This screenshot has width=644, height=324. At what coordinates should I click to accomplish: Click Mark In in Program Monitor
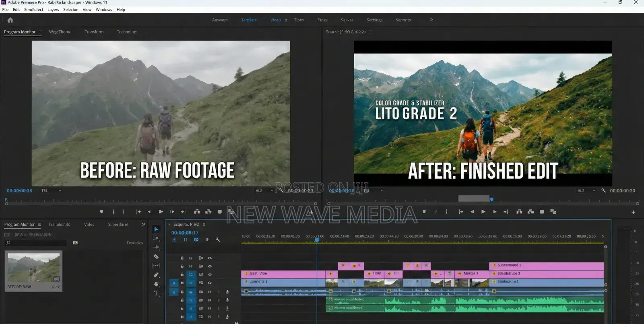(x=114, y=212)
